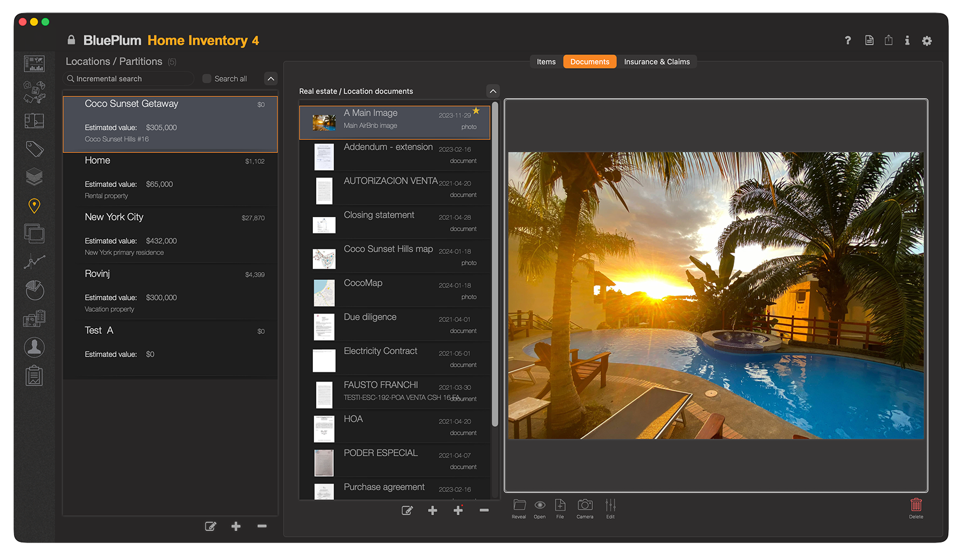Open the settings gear icon
Viewport: 968px width, 560px height.
(927, 41)
